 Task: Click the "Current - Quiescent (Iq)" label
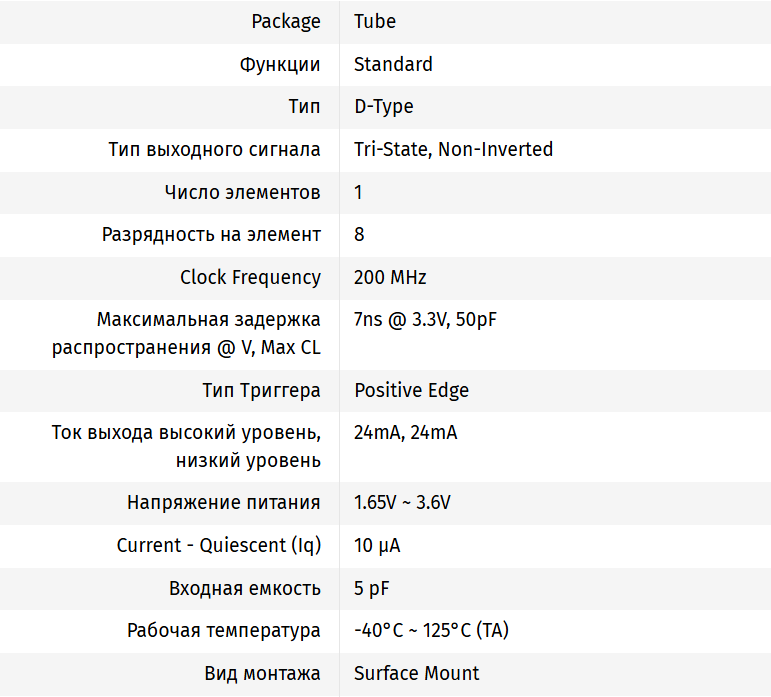pos(218,546)
